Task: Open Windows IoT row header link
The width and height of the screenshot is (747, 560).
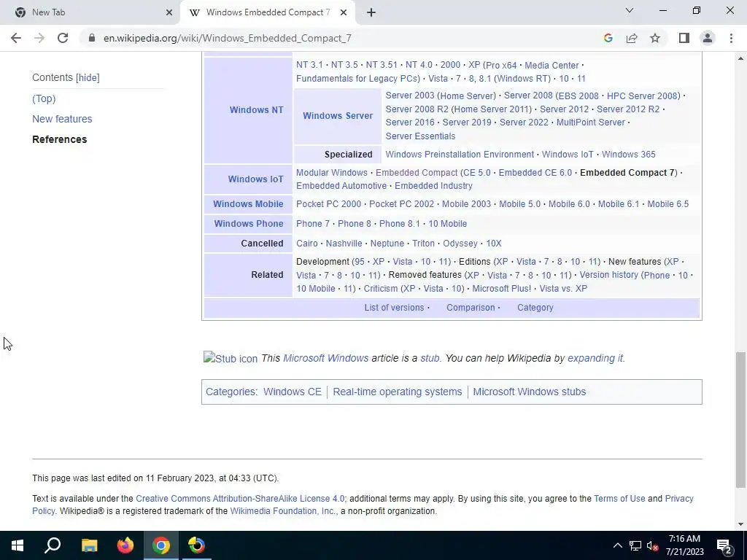Action: [255, 179]
